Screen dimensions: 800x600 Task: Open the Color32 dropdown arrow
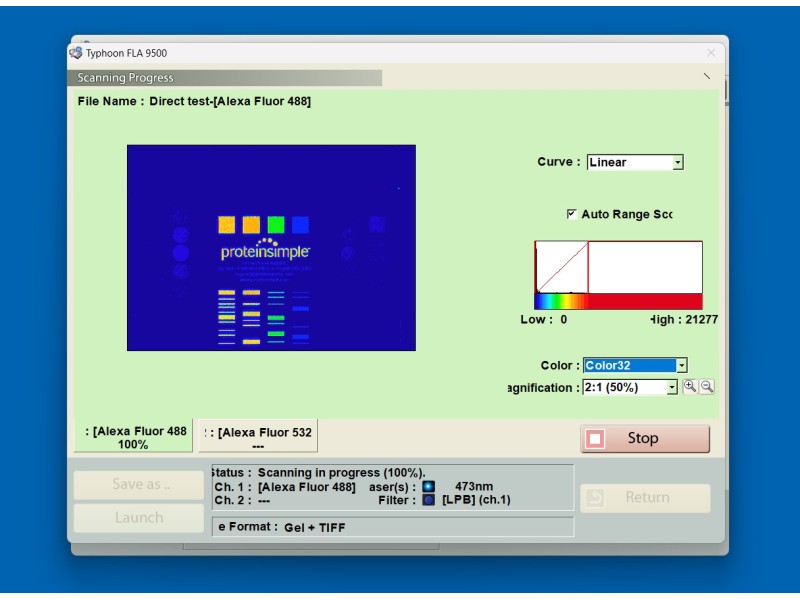tap(681, 365)
